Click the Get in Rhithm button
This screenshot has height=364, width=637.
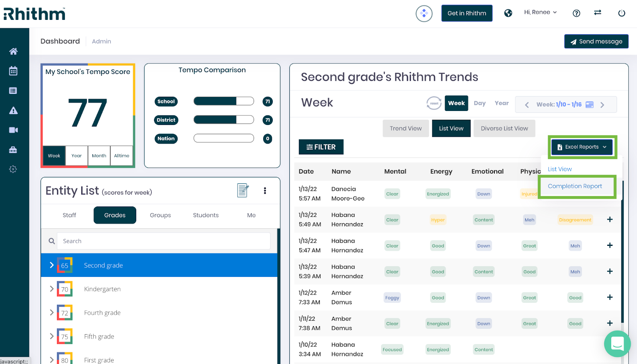pyautogui.click(x=467, y=13)
